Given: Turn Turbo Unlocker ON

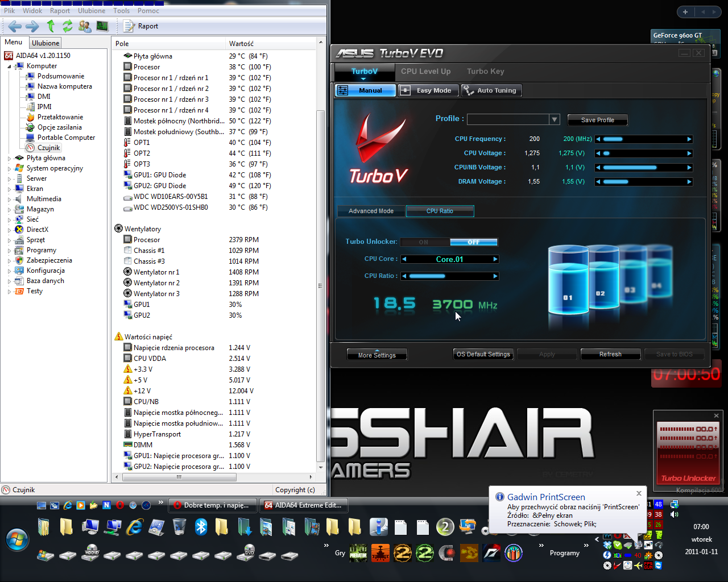Looking at the screenshot, I should coord(424,242).
